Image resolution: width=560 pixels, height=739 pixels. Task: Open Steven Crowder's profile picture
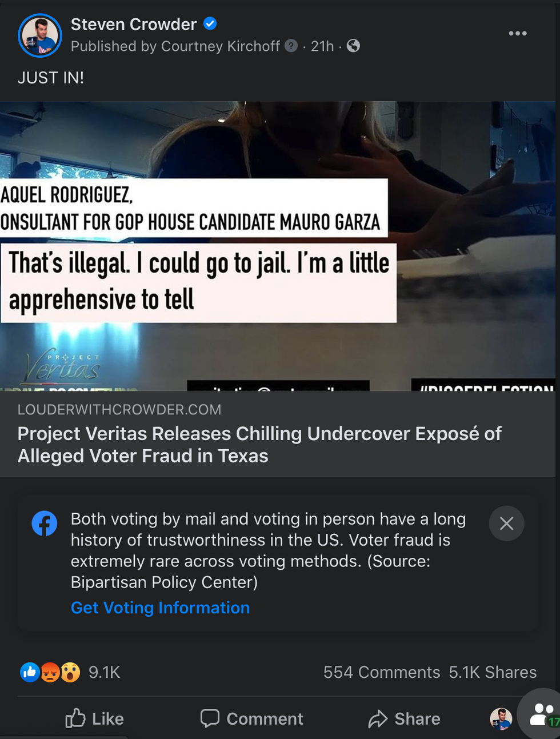(40, 35)
